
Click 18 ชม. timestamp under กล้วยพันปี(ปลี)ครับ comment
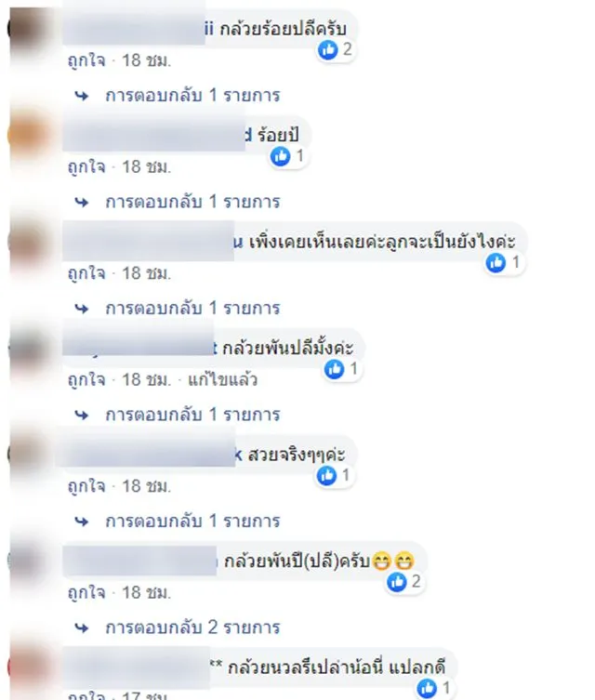[146, 593]
